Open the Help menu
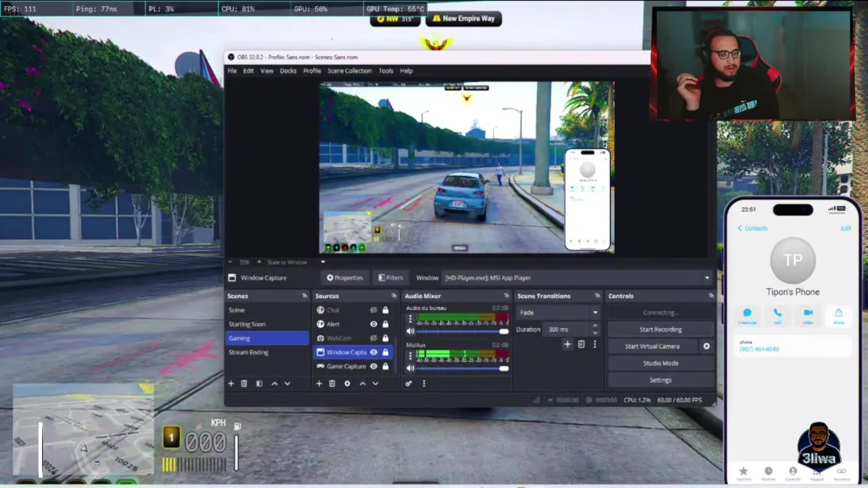Screen dimensions: 868x488 click(x=406, y=70)
